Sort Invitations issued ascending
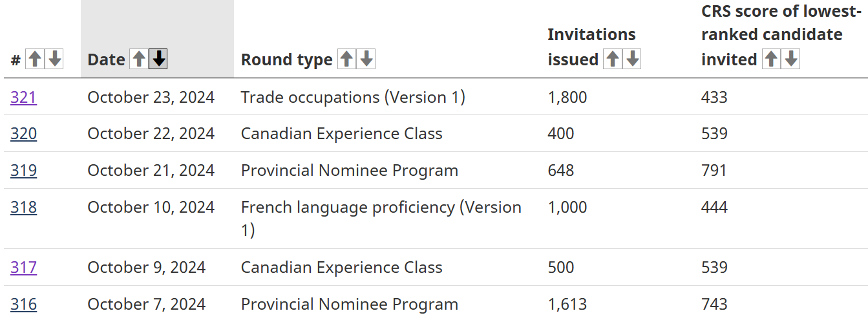Image resolution: width=868 pixels, height=322 pixels. 612,59
